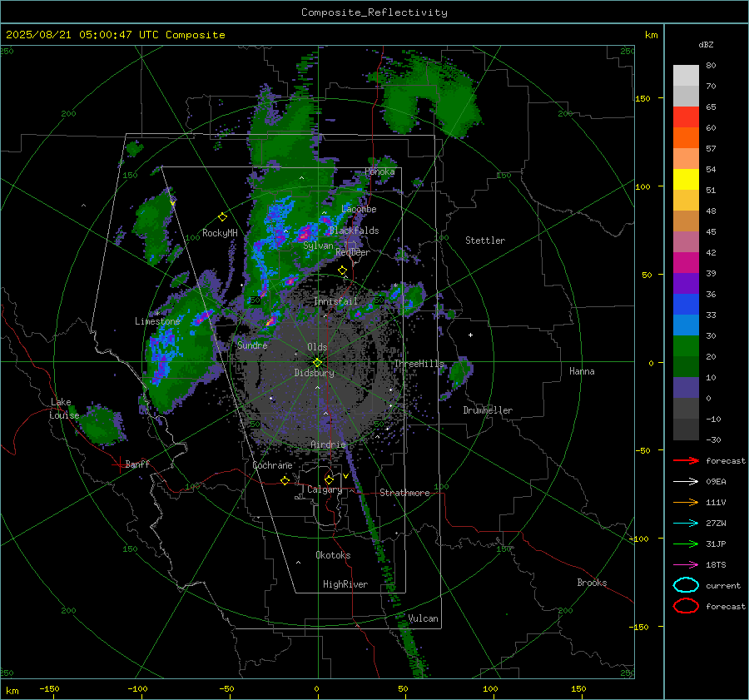Click the Drumheller label
749x700 pixels.
(488, 410)
